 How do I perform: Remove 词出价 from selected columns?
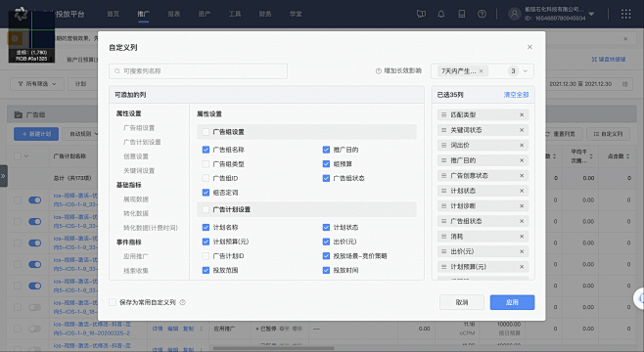coord(522,146)
